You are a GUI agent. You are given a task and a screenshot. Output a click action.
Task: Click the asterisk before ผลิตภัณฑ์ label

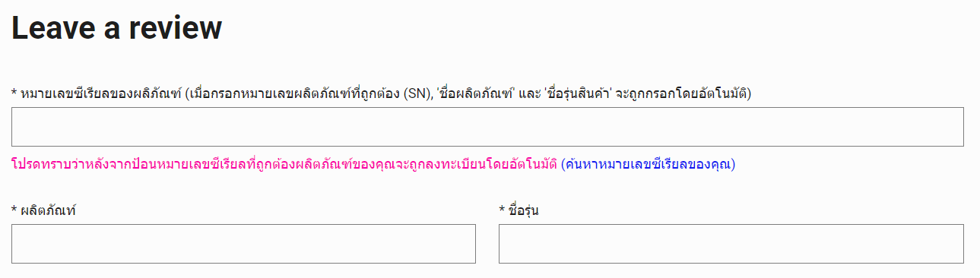[14, 210]
